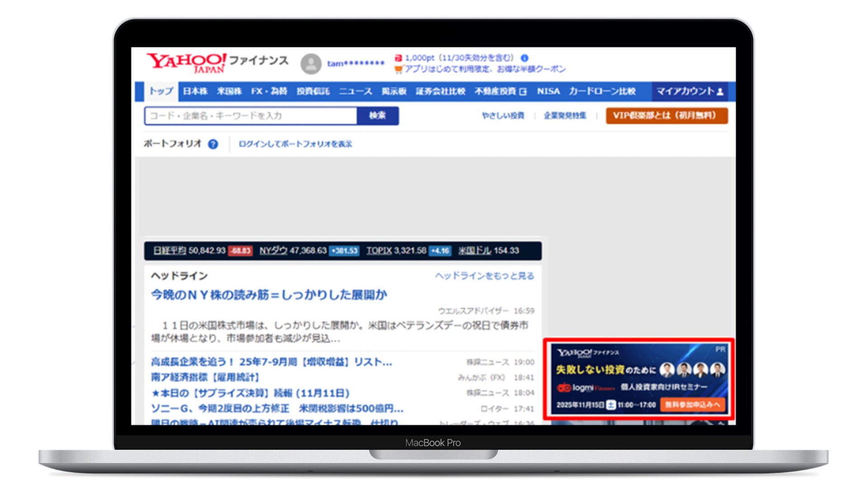
Task: Click the shopping cart coupon icon
Action: click(x=398, y=69)
